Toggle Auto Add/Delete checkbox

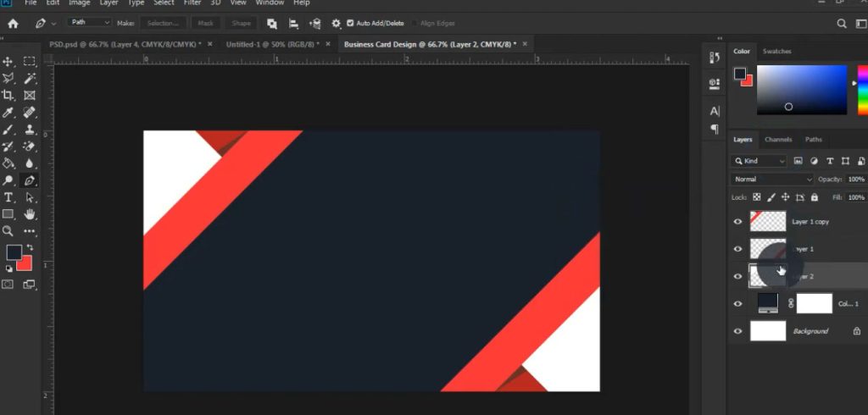pos(350,23)
